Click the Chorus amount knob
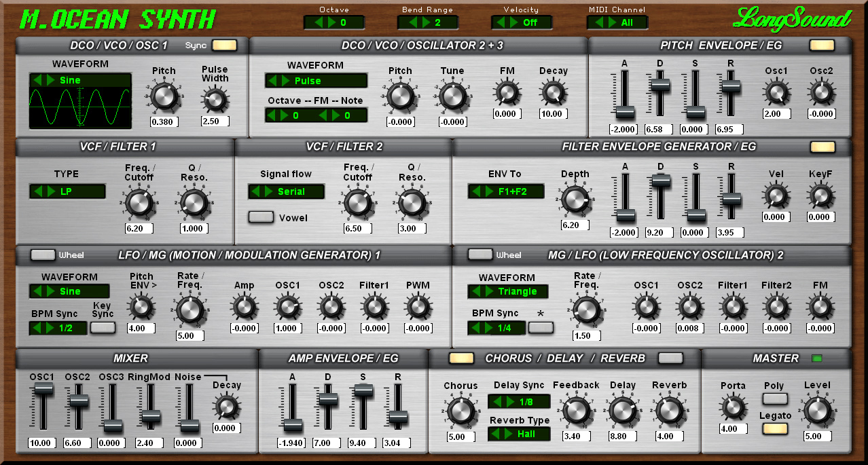The height and width of the screenshot is (465, 868). click(460, 411)
